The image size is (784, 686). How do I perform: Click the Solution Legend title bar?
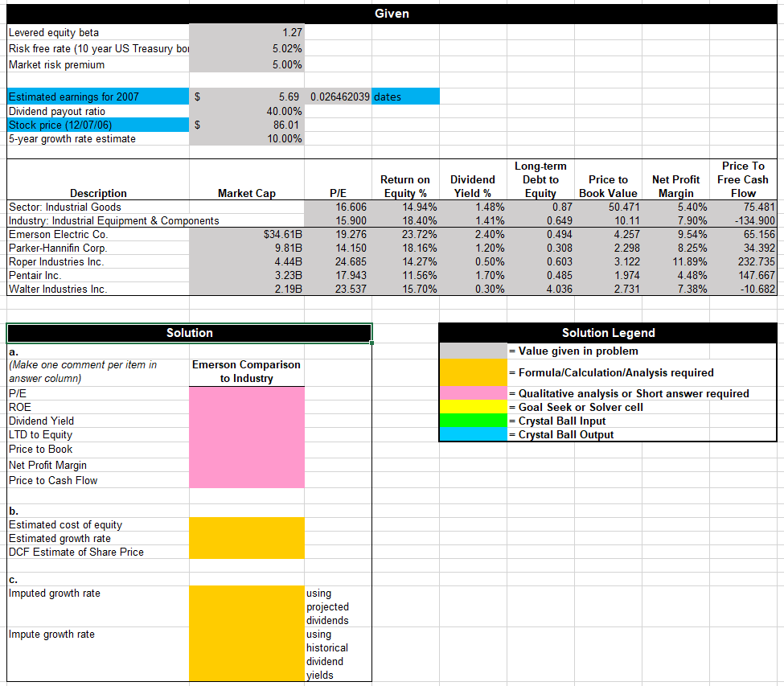tap(609, 332)
